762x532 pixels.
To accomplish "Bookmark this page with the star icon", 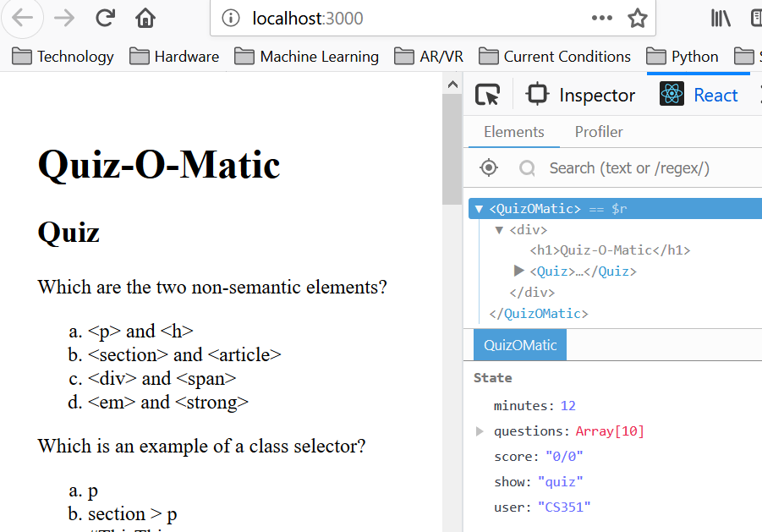I will (x=637, y=18).
